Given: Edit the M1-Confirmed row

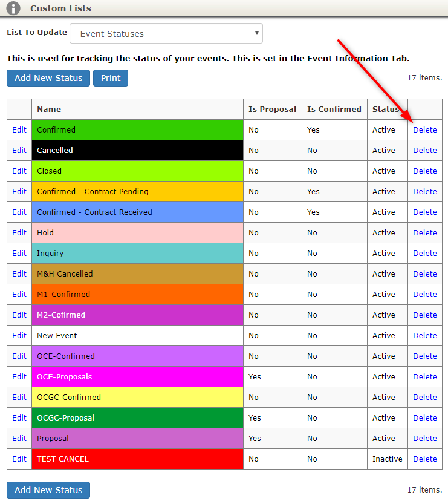Looking at the screenshot, I should tap(19, 295).
